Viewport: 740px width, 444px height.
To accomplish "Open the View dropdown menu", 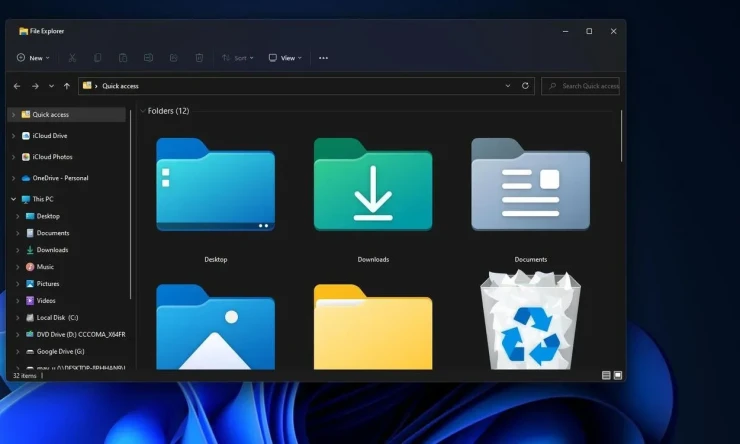I will (x=285, y=58).
